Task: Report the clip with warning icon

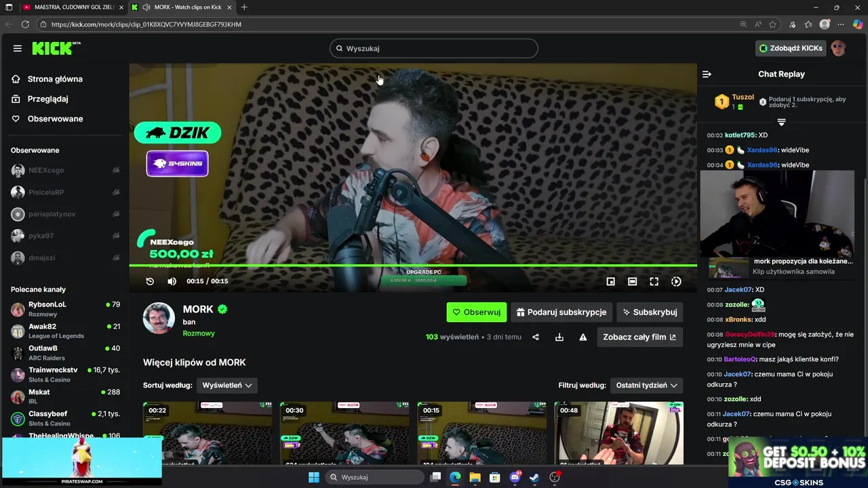Action: [x=583, y=337]
